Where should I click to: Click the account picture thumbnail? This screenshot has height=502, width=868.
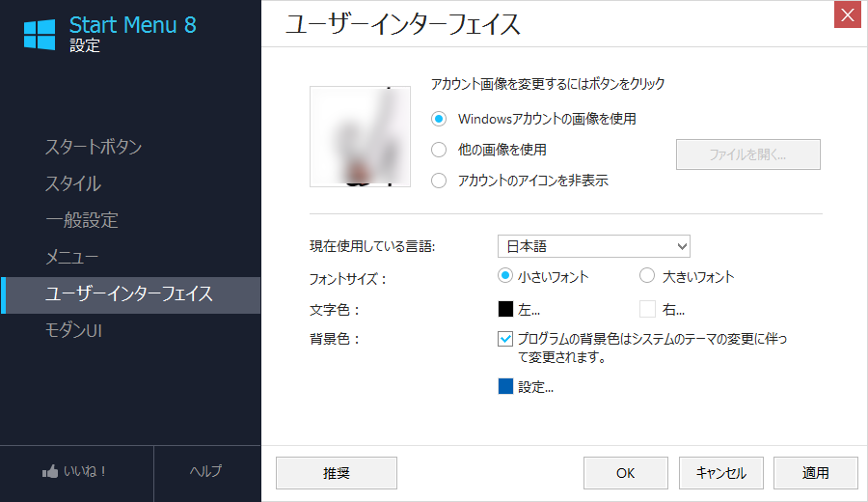360,136
